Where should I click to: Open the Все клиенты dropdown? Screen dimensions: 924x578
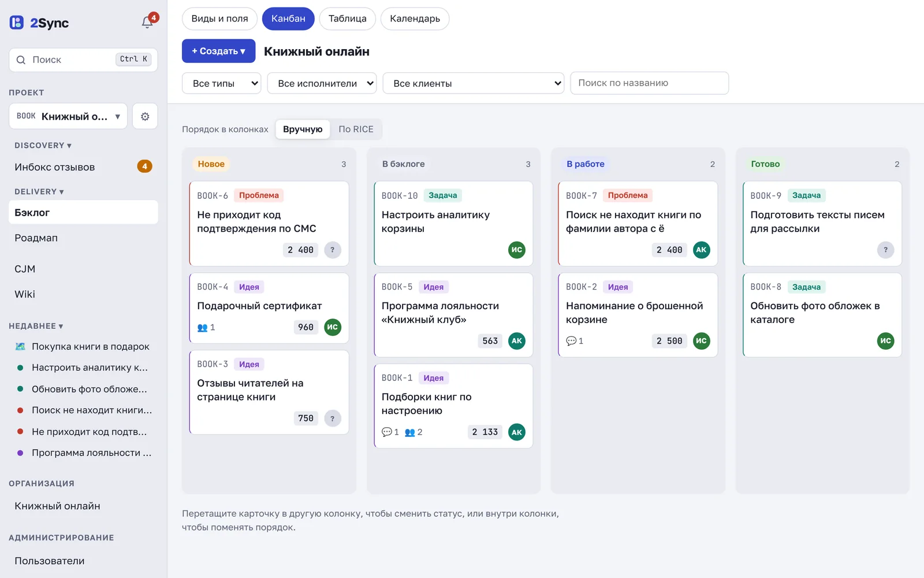coord(474,83)
